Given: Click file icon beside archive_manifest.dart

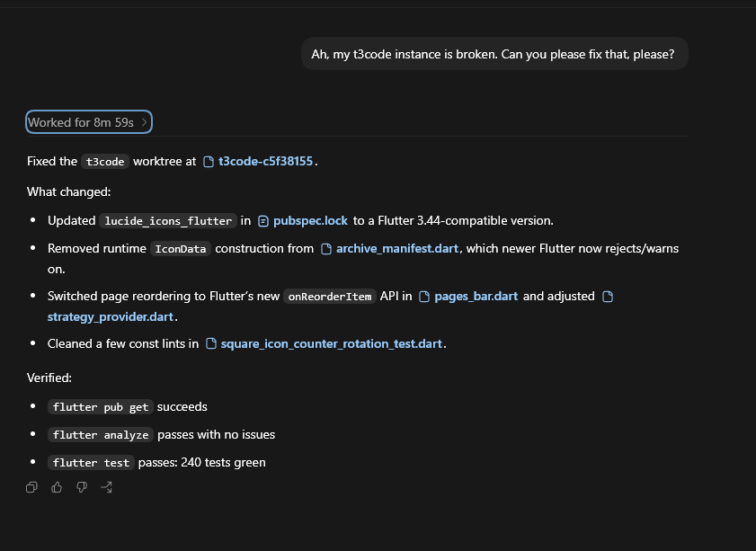Looking at the screenshot, I should click(x=326, y=249).
